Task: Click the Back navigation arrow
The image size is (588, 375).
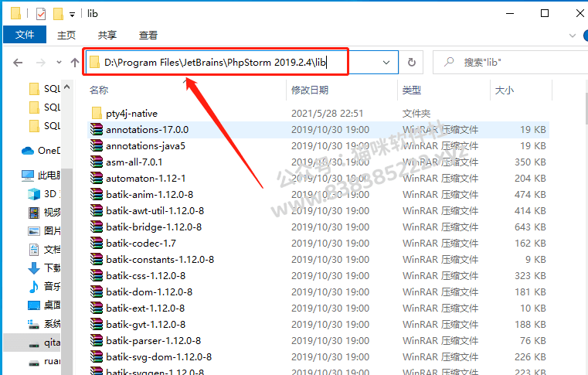Action: 18,63
